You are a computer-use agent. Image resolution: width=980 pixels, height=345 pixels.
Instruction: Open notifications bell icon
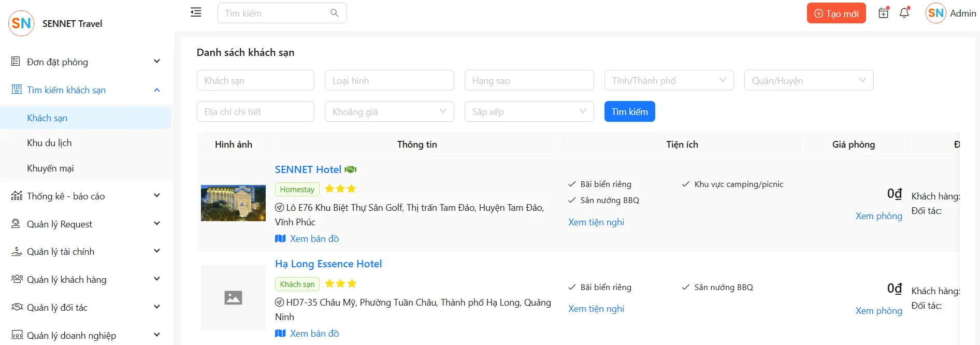tap(904, 13)
